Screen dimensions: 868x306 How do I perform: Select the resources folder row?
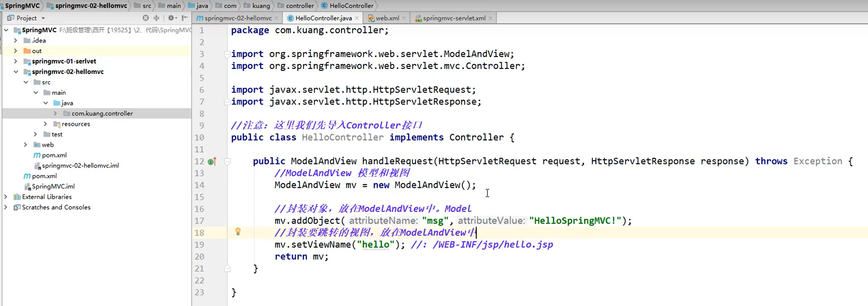click(x=97, y=124)
